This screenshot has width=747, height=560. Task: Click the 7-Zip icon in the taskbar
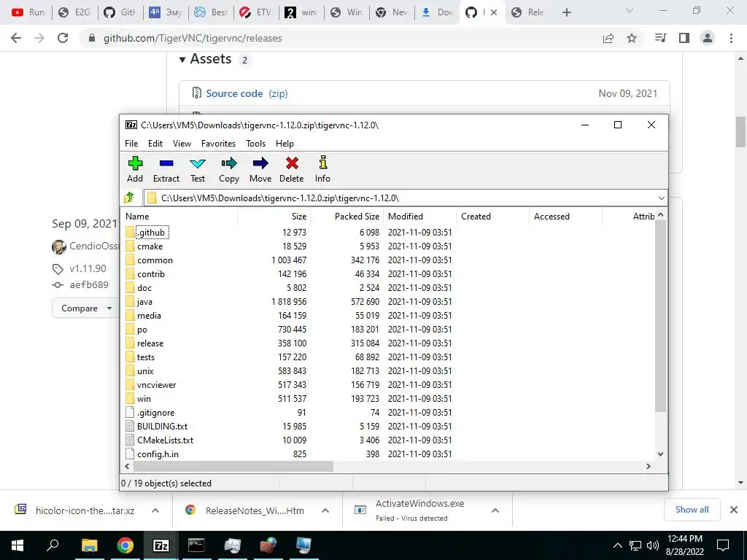tap(160, 545)
